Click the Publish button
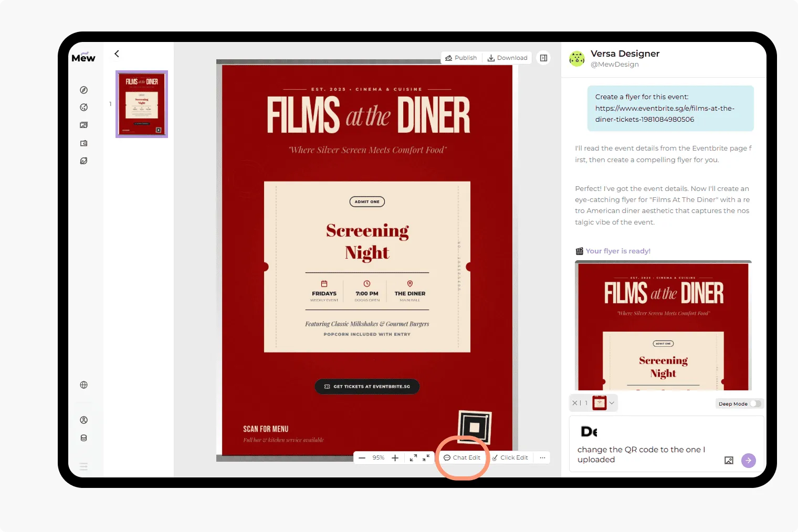This screenshot has height=532, width=798. pos(461,58)
